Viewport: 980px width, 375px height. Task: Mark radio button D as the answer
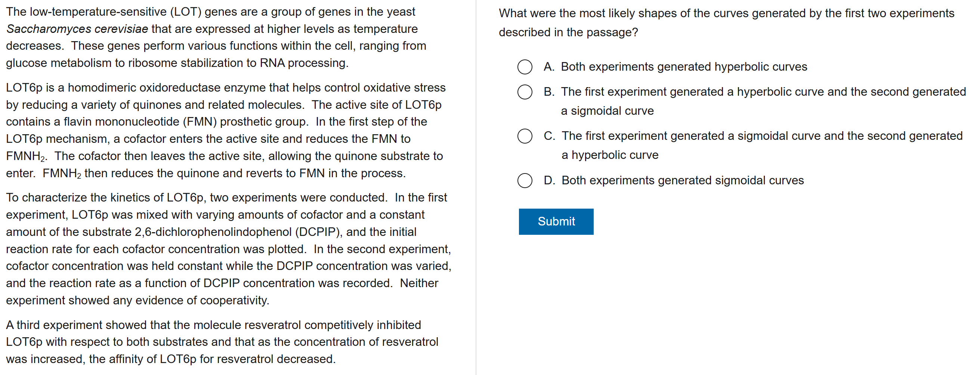[525, 181]
